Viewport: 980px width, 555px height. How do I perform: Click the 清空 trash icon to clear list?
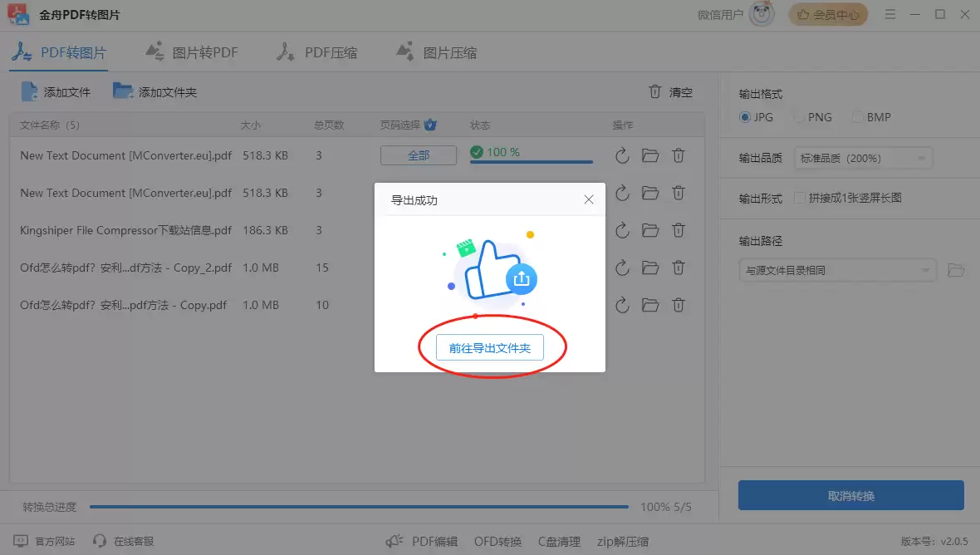click(x=655, y=92)
